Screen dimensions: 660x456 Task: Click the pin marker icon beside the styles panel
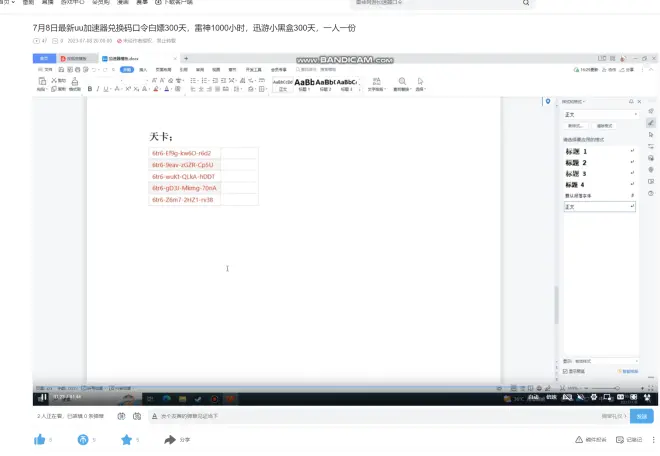click(x=547, y=102)
